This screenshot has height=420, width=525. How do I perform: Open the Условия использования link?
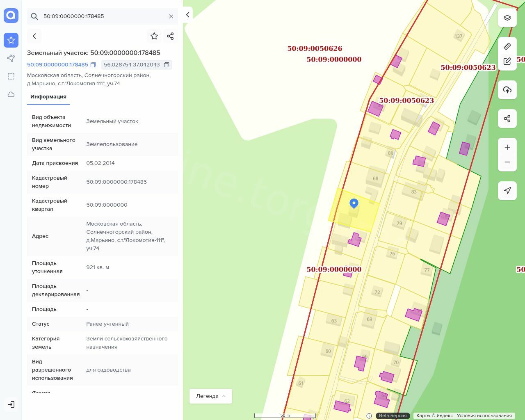[484, 415]
